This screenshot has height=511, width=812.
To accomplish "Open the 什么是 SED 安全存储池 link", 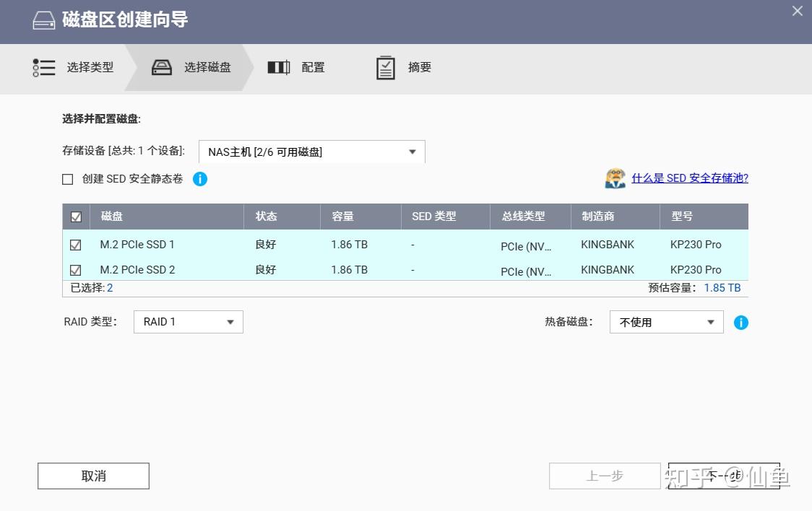I will coord(689,178).
